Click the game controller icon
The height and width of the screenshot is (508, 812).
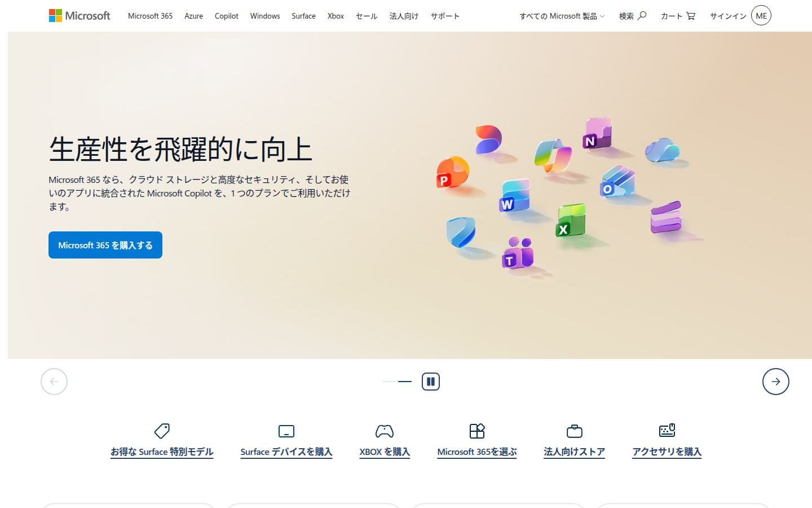[x=385, y=431]
